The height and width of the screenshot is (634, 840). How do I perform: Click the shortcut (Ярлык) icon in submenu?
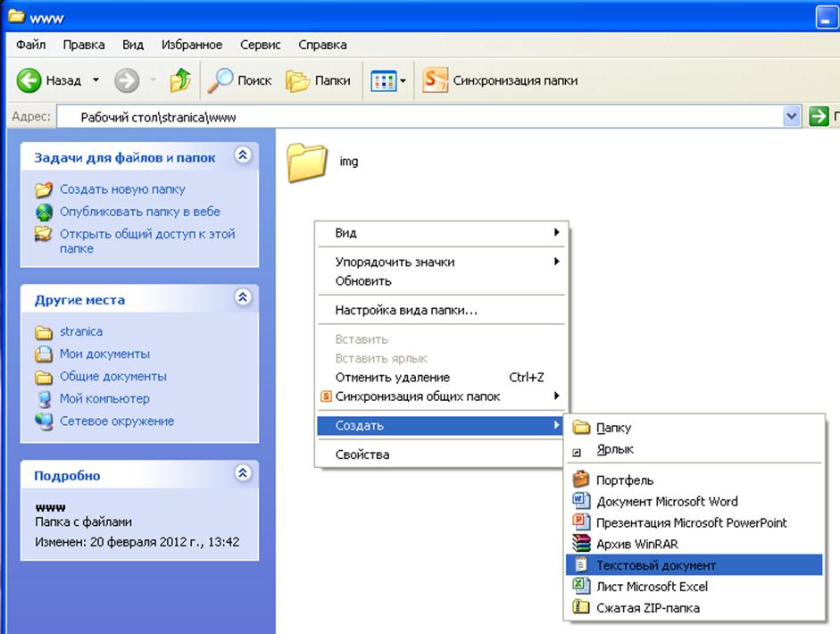577,453
